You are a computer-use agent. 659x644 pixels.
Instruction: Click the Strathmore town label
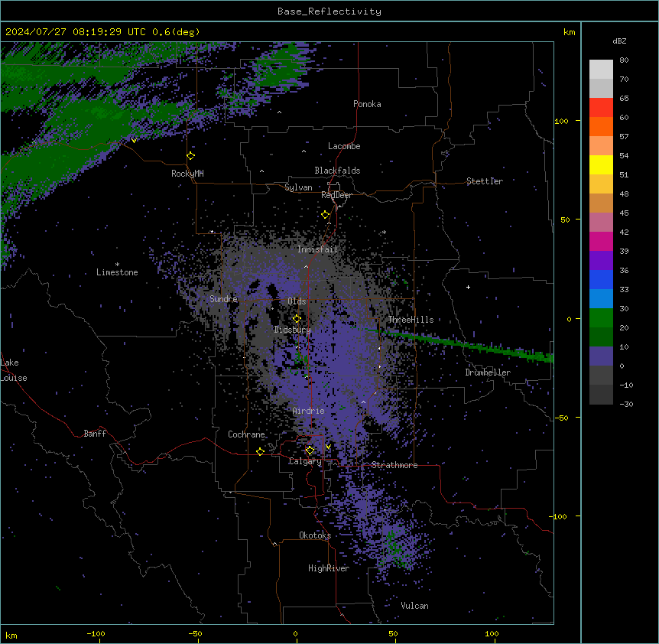coord(394,465)
